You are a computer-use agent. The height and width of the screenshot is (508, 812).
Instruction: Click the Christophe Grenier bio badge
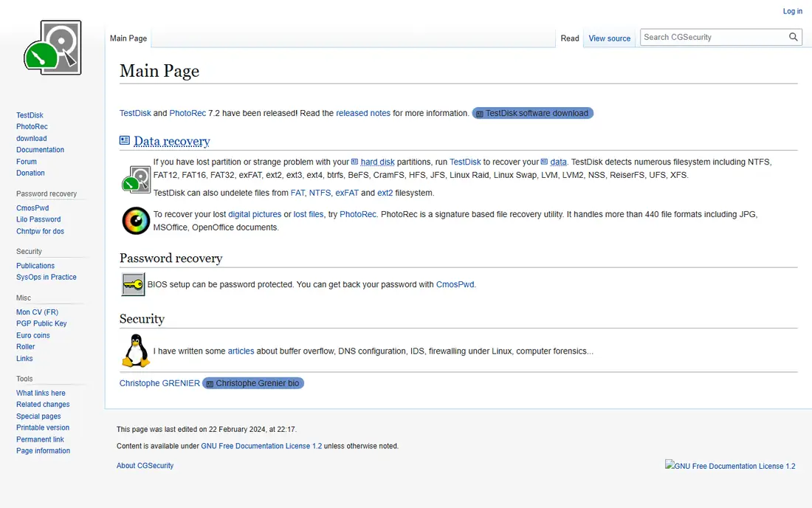click(253, 383)
